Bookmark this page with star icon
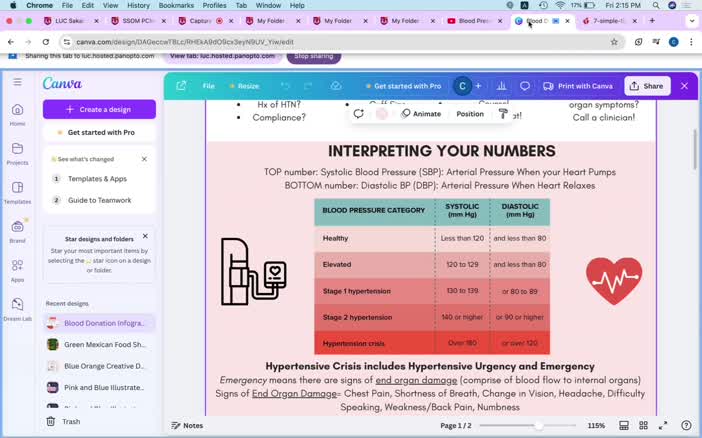This screenshot has height=438, width=702. click(x=614, y=42)
